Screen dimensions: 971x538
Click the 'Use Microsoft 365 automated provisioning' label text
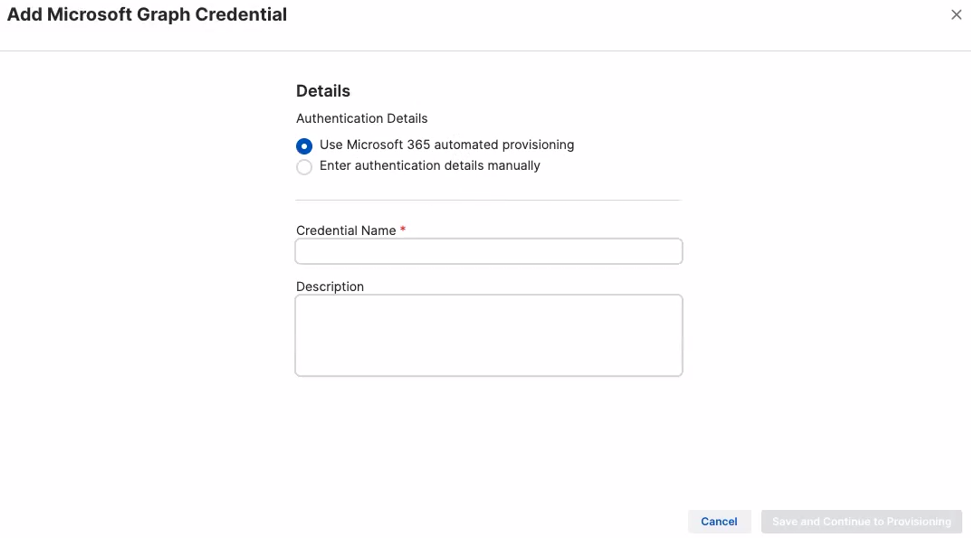point(446,145)
